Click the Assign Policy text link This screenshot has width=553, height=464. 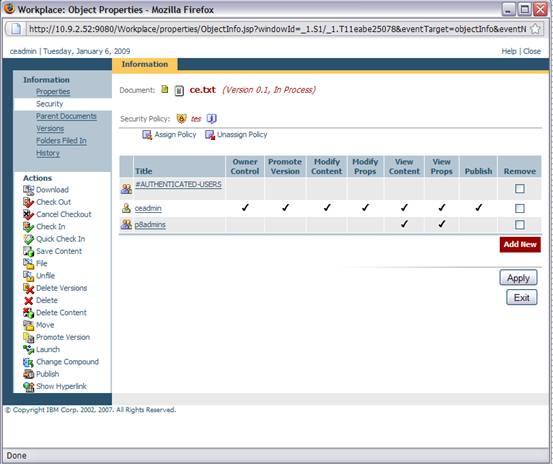click(175, 135)
